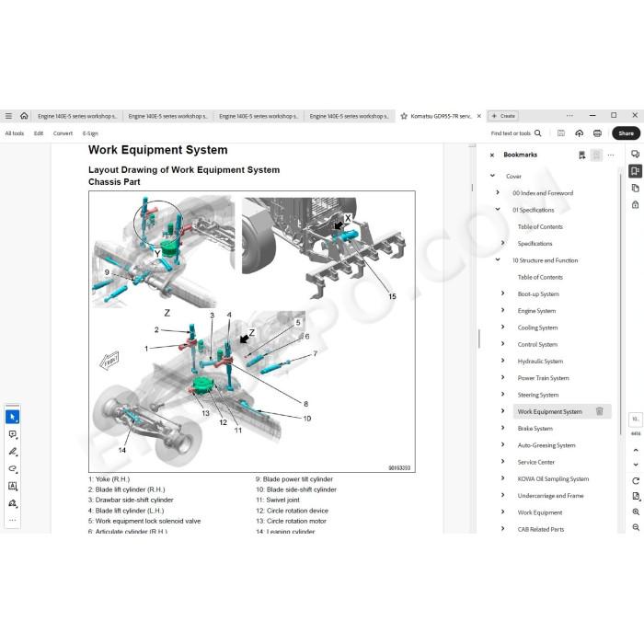Go to the previous page arrow
The image size is (644, 644).
(636, 450)
